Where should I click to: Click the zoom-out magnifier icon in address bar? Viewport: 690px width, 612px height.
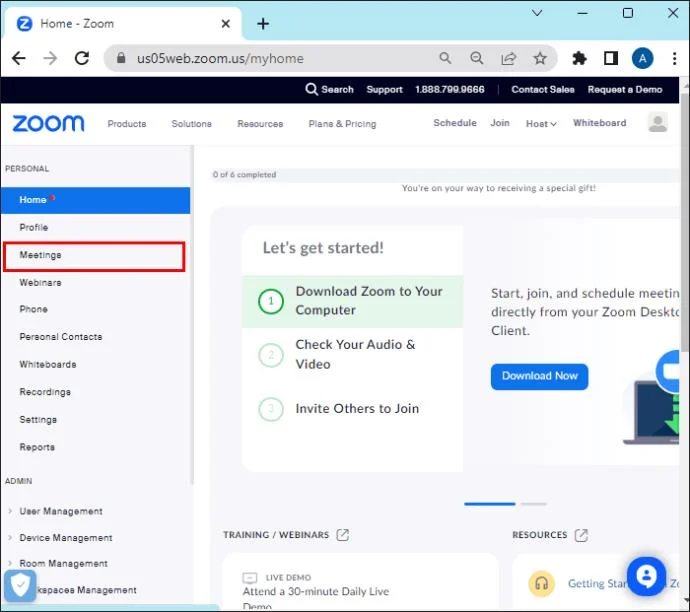click(x=477, y=58)
